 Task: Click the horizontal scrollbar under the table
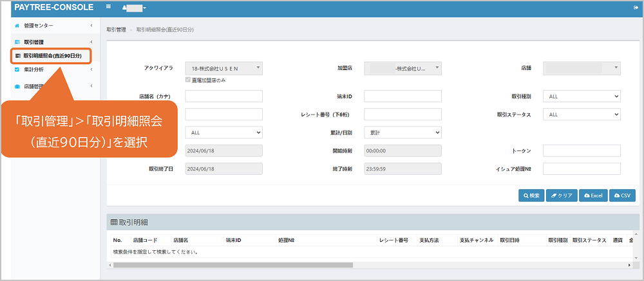point(232,265)
